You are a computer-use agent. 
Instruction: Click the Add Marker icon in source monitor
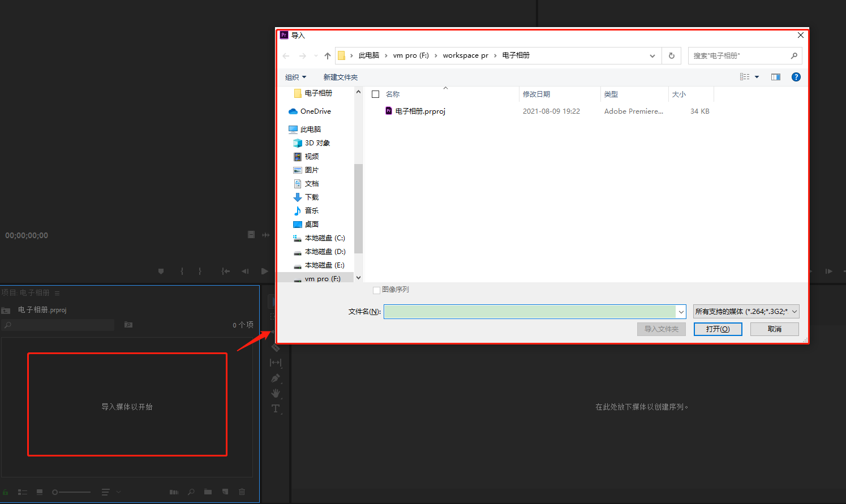pyautogui.click(x=161, y=272)
